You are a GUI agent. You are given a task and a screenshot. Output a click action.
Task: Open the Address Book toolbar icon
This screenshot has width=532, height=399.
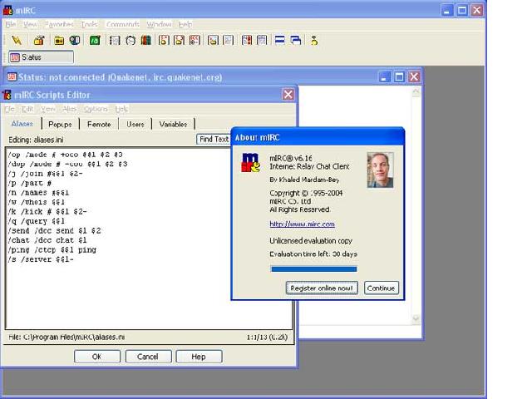pyautogui.click(x=115, y=41)
